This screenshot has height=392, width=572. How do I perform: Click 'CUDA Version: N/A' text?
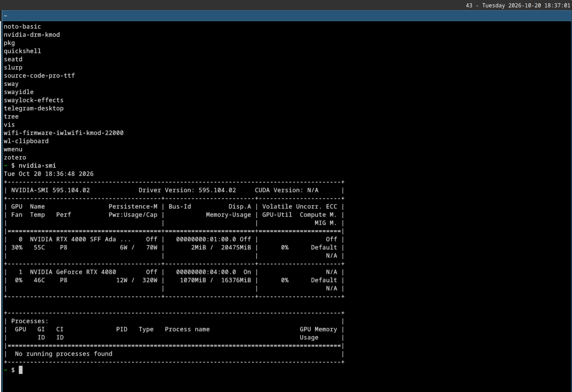point(287,190)
